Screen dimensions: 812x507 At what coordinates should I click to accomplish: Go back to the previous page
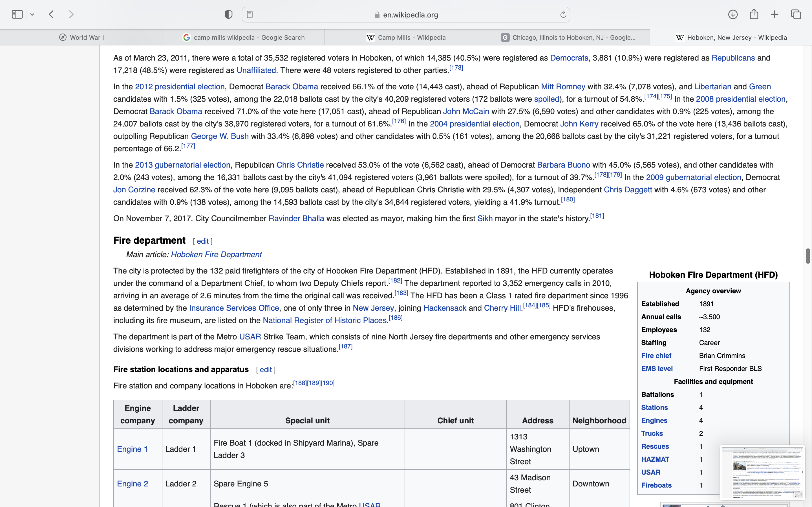pyautogui.click(x=51, y=14)
